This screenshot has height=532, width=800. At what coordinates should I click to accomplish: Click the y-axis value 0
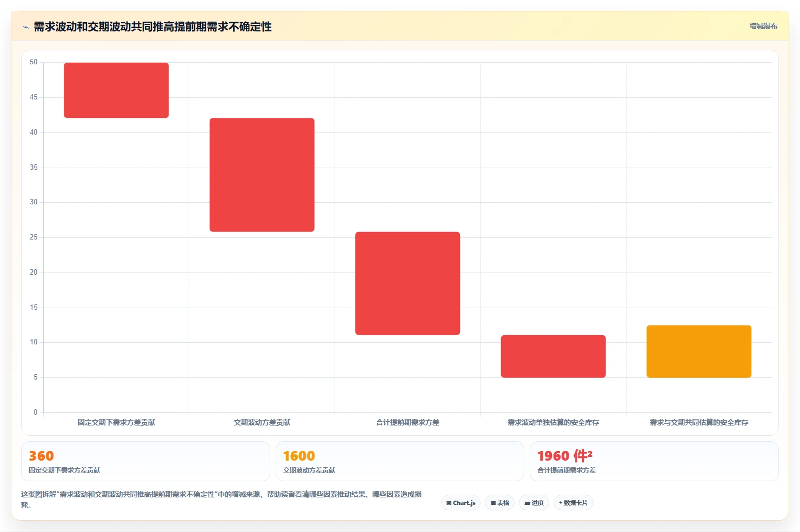pos(36,412)
